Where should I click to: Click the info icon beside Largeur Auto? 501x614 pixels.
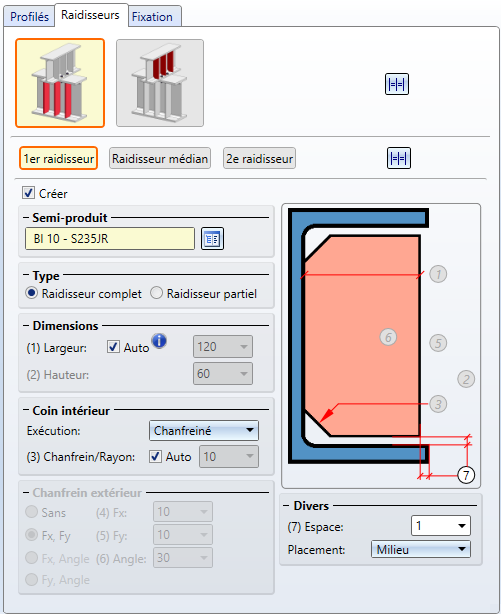159,341
